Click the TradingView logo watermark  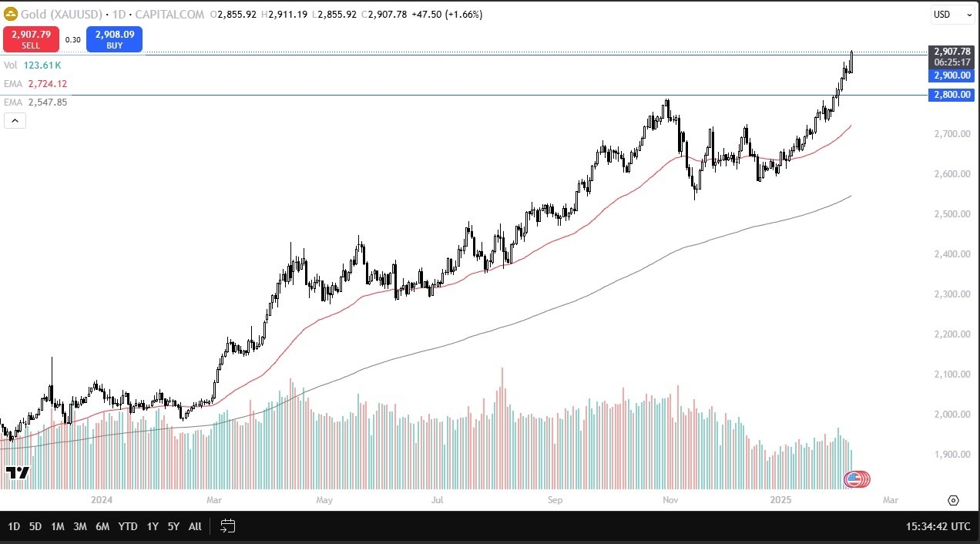[x=17, y=472]
